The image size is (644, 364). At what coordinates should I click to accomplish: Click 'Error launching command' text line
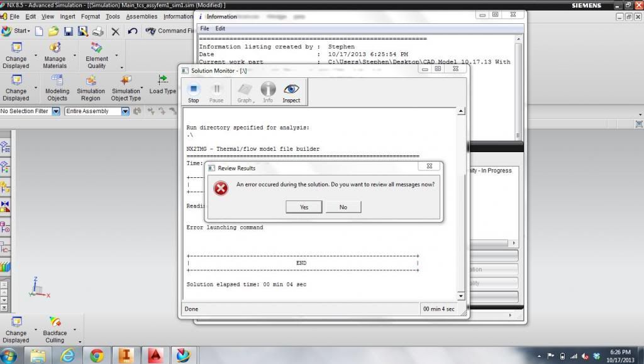point(225,228)
